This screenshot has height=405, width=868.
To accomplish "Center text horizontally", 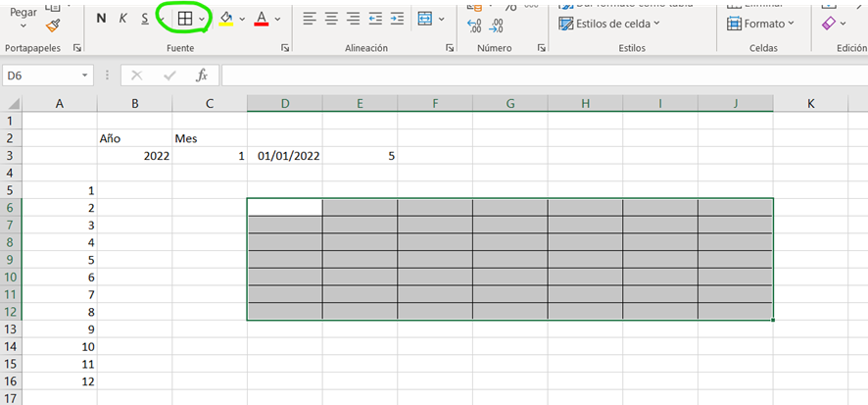I will 331,19.
